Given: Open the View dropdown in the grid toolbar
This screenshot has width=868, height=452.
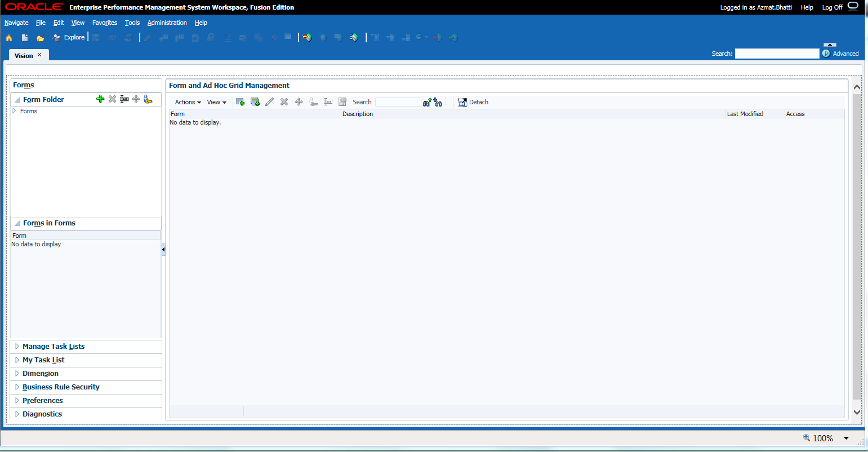Looking at the screenshot, I should click(217, 102).
